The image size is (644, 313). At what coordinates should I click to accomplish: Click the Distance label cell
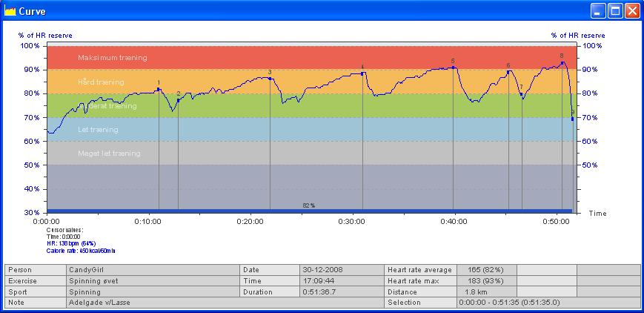point(421,292)
